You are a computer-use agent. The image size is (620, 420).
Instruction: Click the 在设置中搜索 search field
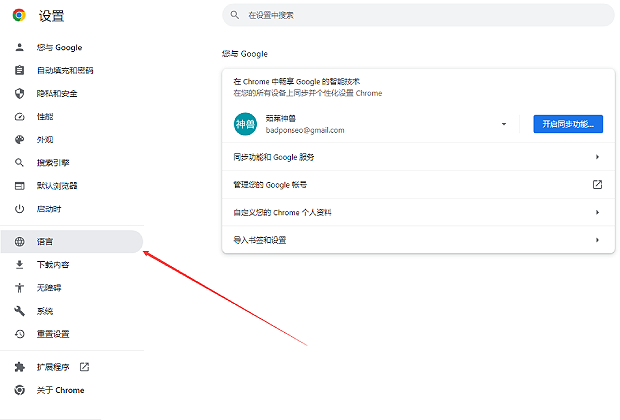point(418,15)
